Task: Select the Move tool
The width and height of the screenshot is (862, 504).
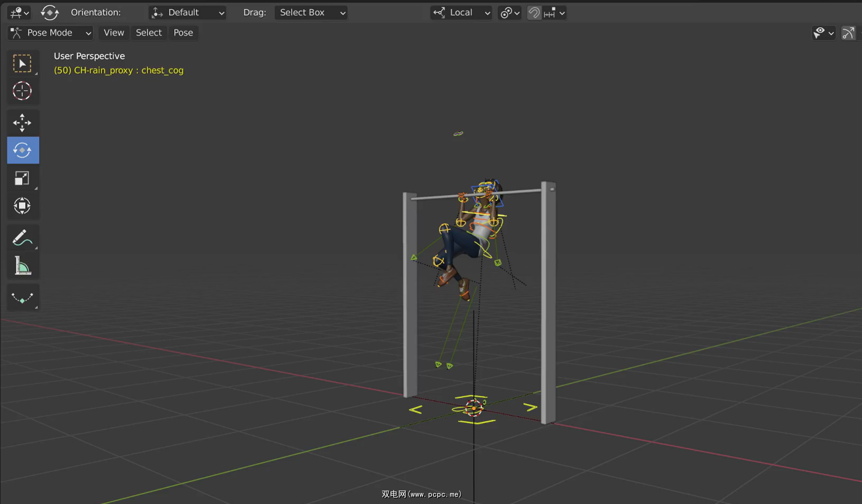Action: coord(22,123)
